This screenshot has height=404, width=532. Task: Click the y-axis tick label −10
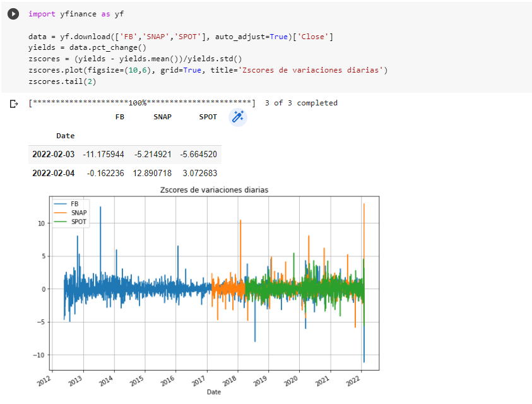38,355
